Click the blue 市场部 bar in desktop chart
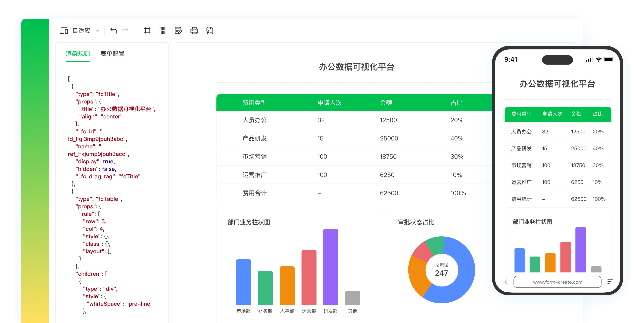Screen dimensions: 644x323 pos(243,282)
